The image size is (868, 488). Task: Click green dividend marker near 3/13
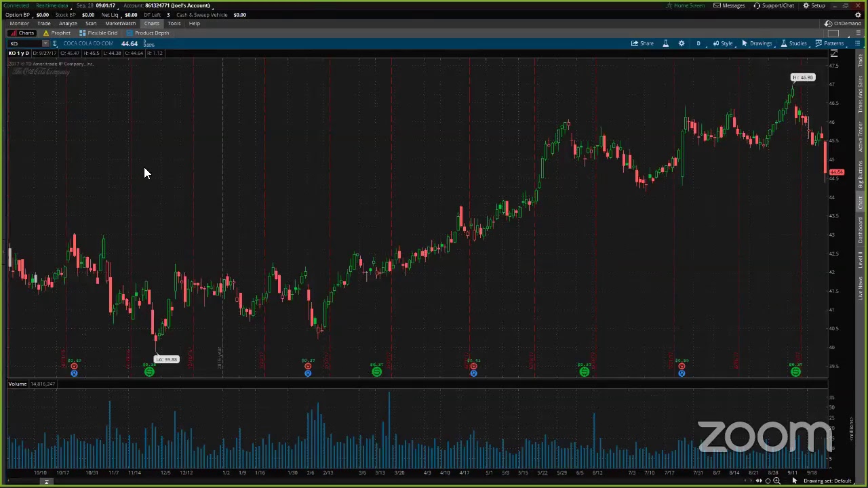[376, 371]
